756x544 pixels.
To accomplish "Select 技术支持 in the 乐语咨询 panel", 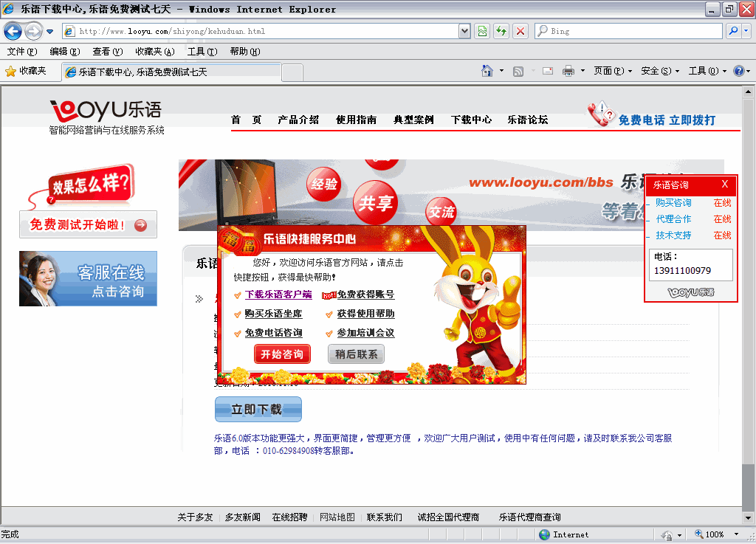I will click(x=673, y=235).
